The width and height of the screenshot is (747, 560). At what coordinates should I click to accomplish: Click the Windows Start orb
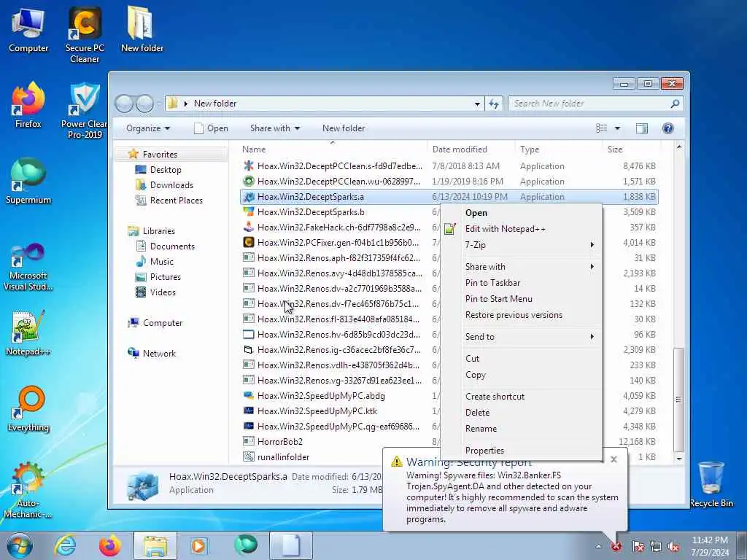click(x=20, y=545)
